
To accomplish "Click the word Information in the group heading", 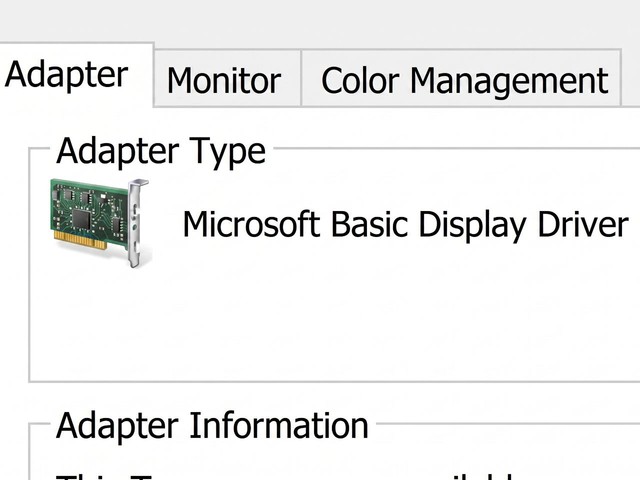I will click(x=279, y=425).
